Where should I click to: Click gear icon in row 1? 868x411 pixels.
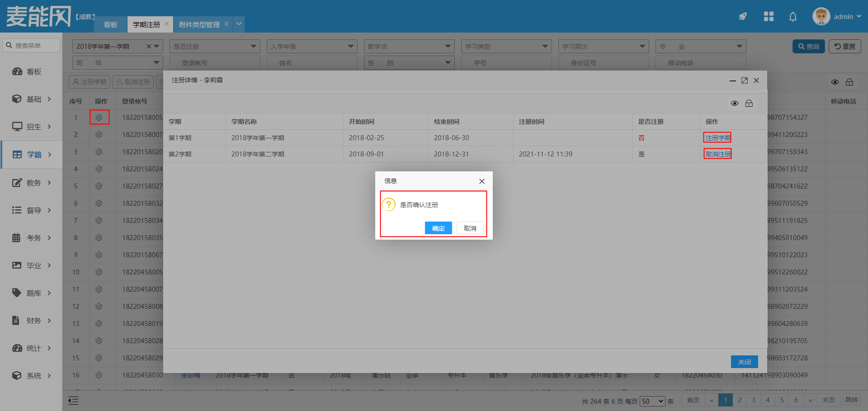[99, 118]
